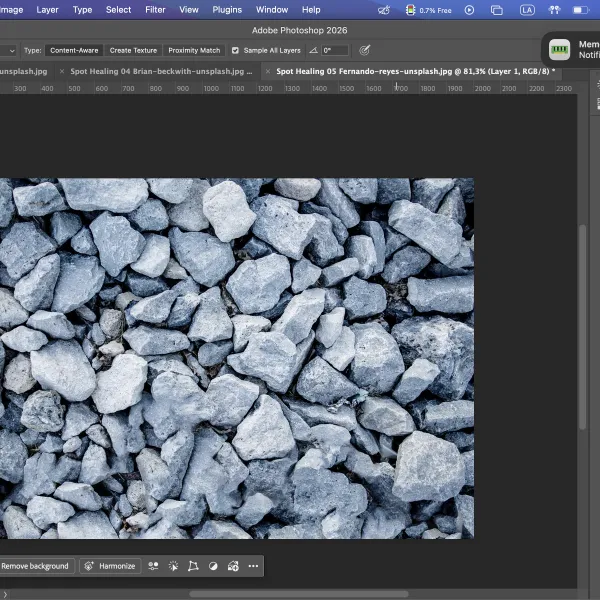Close the Spot Healing 04 Brian-beckwith tab
Viewport: 600px width, 600px height.
point(62,72)
